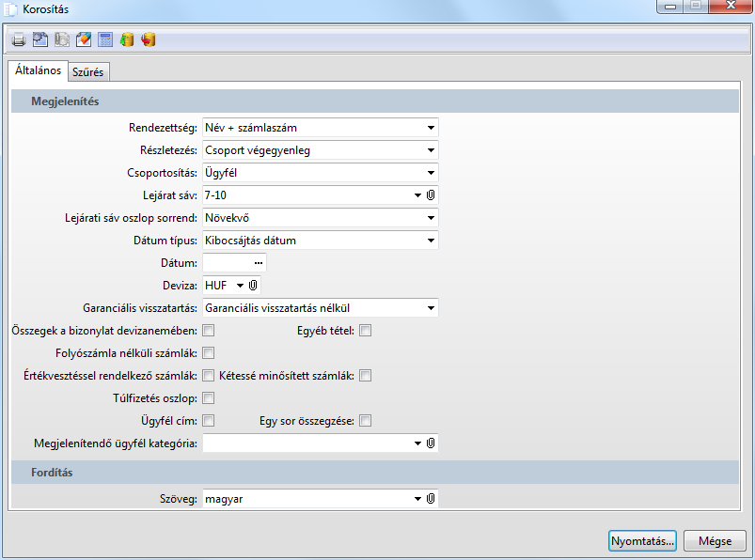Click the Nyomtatás... button

click(x=642, y=541)
